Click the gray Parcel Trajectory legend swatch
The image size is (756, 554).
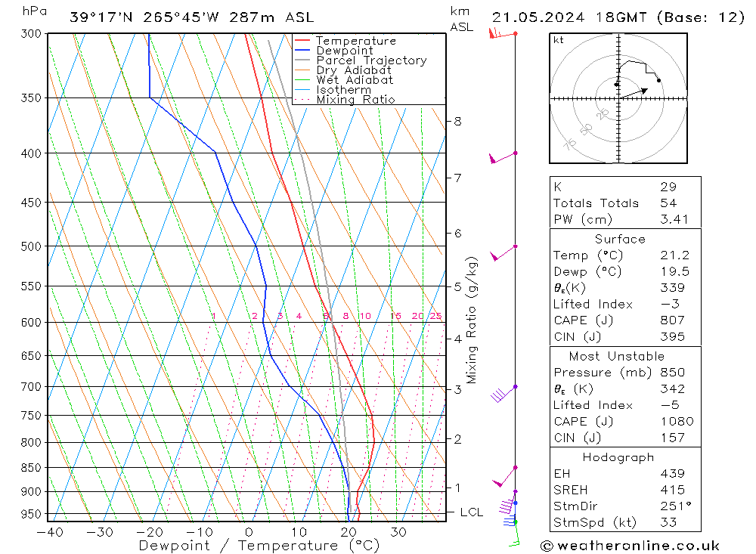pos(302,60)
